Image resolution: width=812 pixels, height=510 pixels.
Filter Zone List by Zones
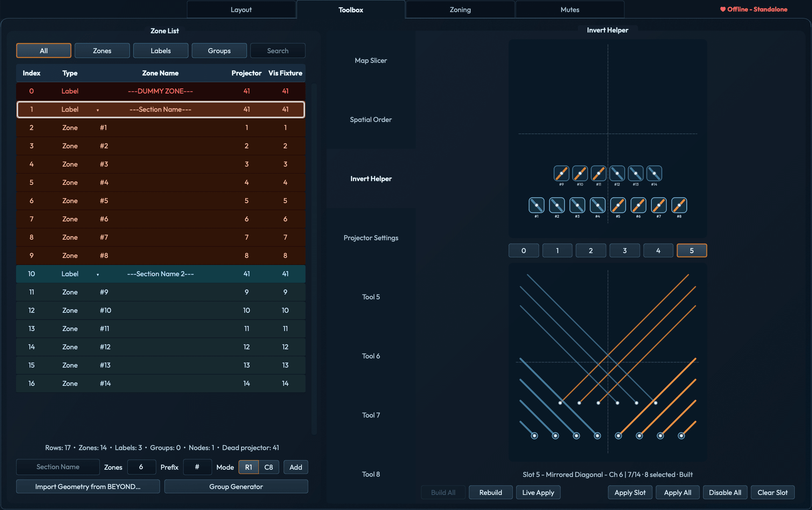102,51
